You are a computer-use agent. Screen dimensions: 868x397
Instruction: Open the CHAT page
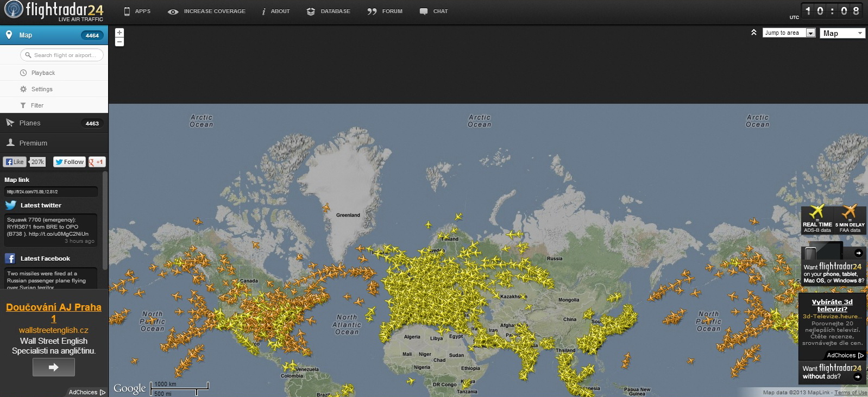pos(433,11)
